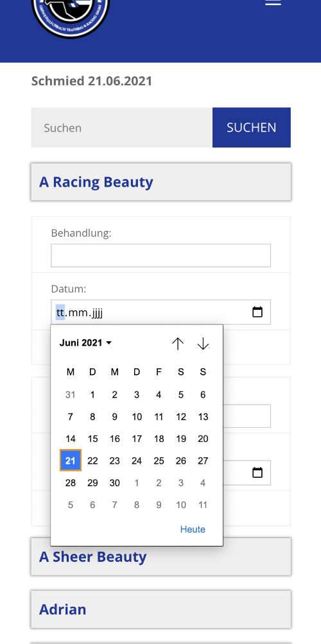Open the hamburger menu icon
The image size is (321, 644).
coord(273,3)
